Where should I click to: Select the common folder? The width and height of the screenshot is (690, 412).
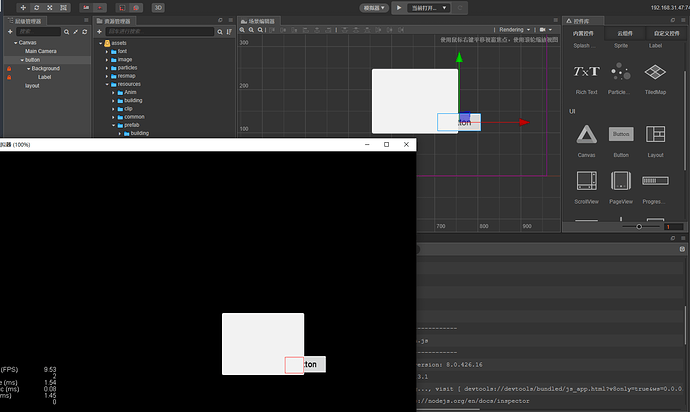[134, 117]
